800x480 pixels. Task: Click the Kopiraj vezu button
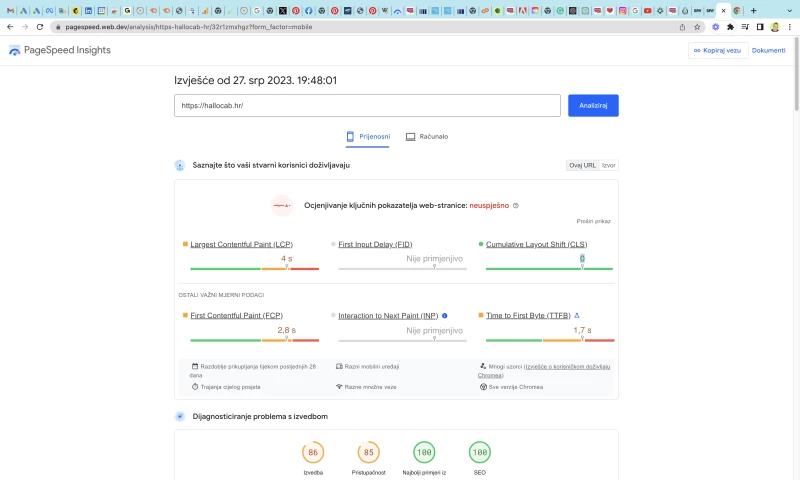coord(718,50)
